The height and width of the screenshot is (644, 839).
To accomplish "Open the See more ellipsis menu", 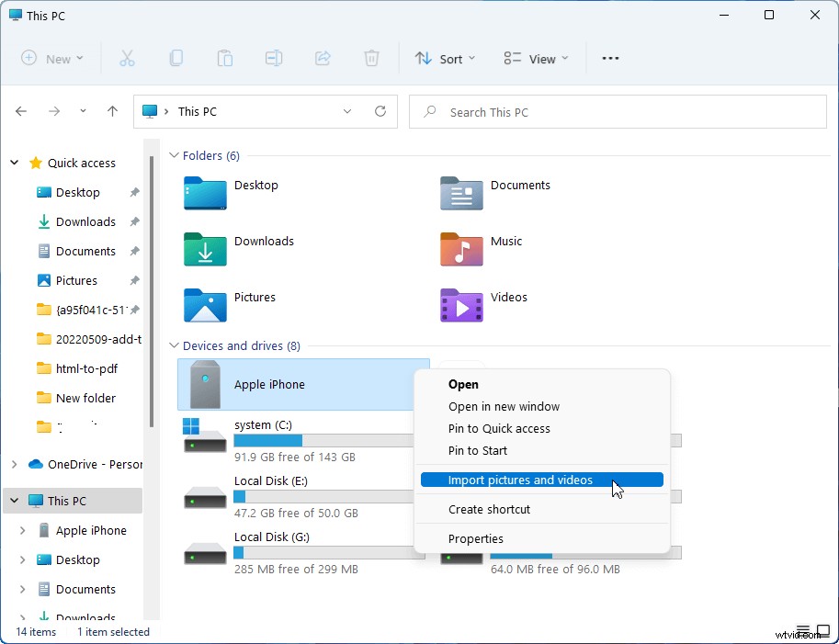I will 610,58.
